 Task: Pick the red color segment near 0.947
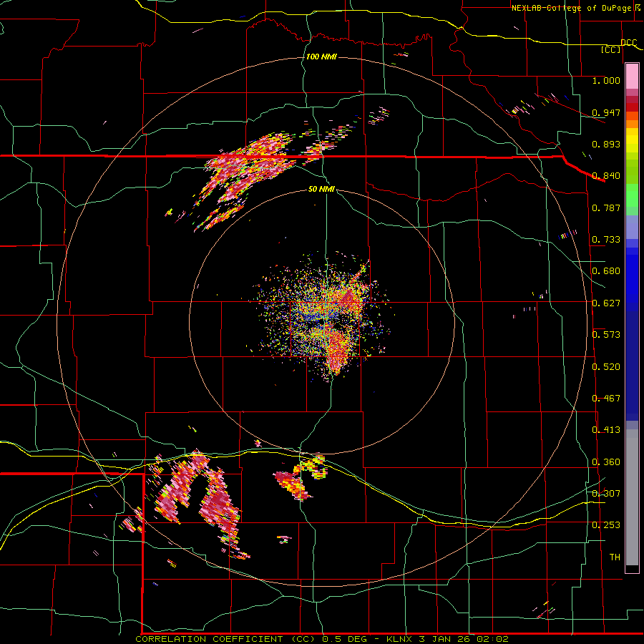[x=632, y=107]
